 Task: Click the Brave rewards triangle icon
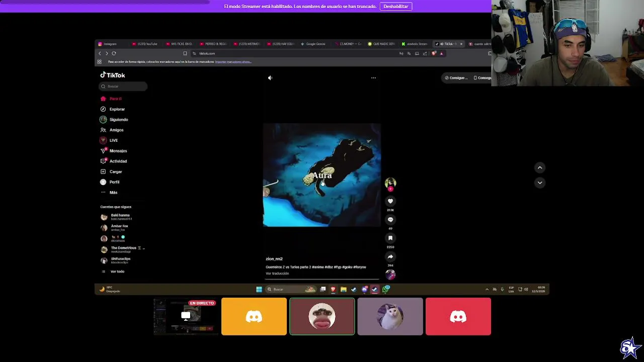point(442,53)
